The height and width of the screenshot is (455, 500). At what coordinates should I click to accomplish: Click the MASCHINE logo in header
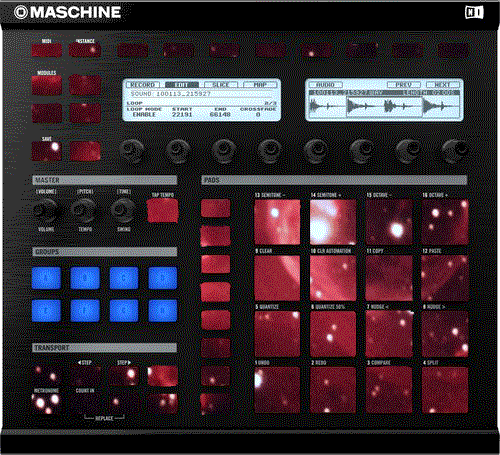[68, 12]
